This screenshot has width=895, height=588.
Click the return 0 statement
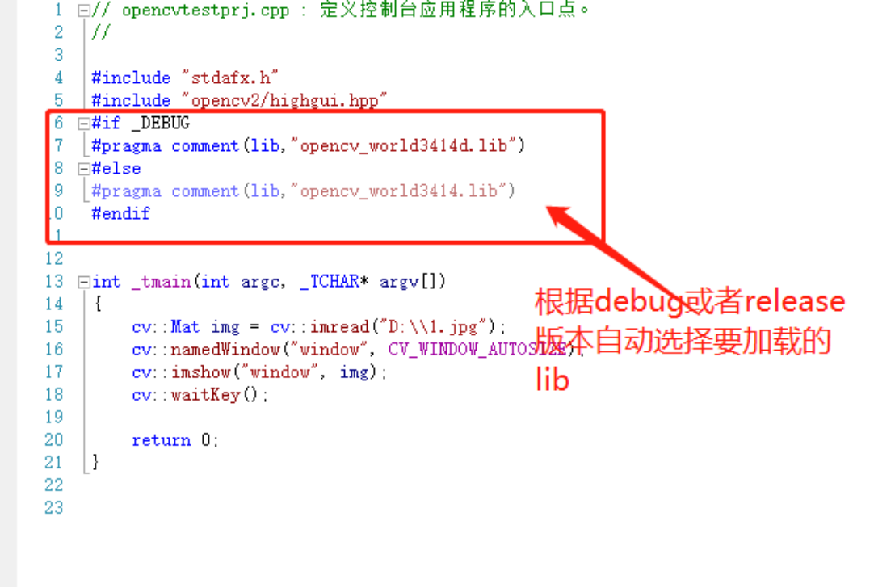[x=174, y=440]
